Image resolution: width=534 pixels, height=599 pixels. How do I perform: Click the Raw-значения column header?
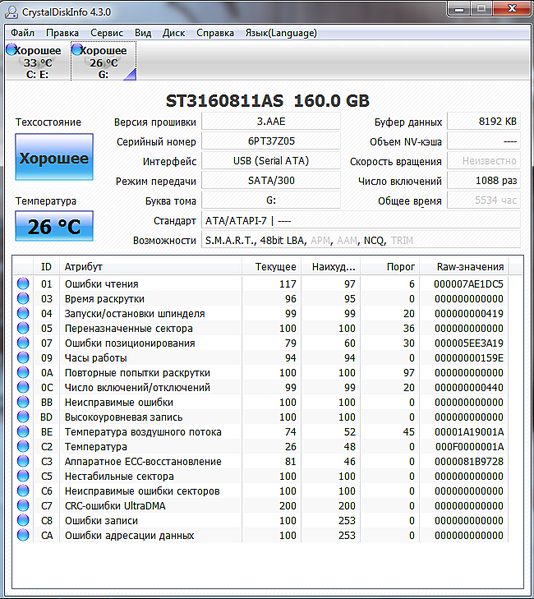click(x=464, y=267)
